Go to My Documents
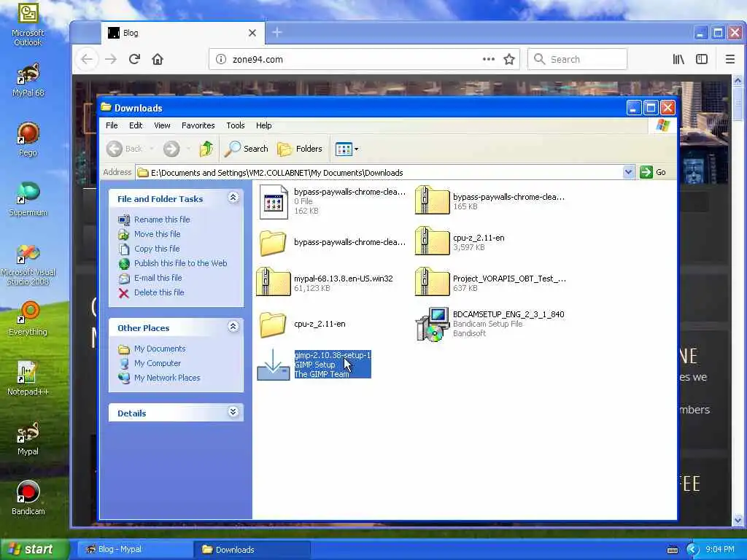The image size is (747, 560). 152,349
